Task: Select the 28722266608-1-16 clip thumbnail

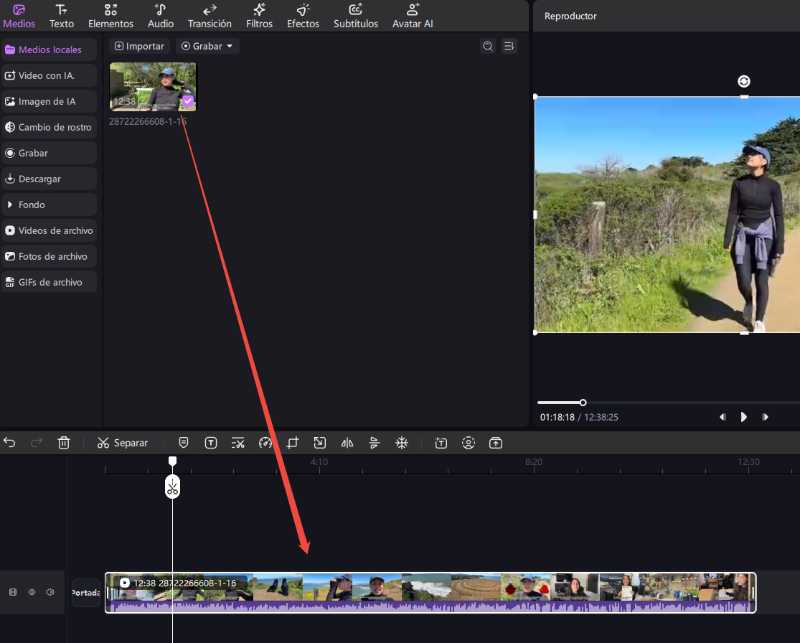Action: tap(152, 85)
